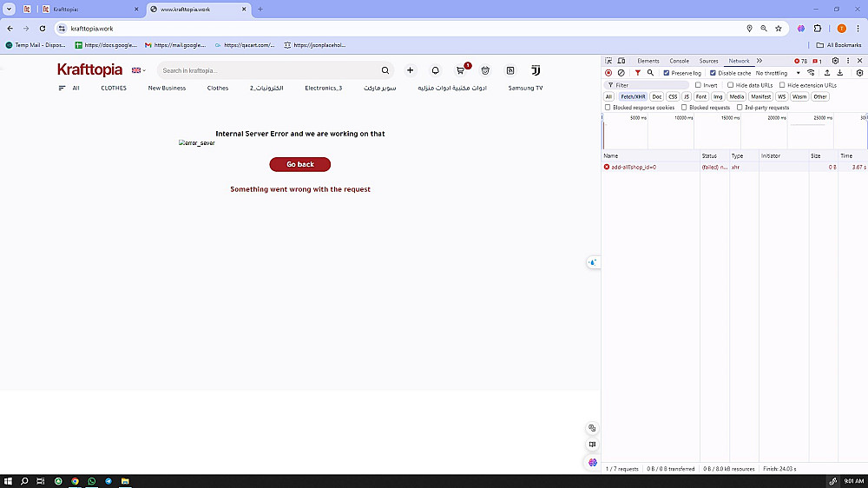Click the location pin icon in address bar

pyautogui.click(x=750, y=29)
